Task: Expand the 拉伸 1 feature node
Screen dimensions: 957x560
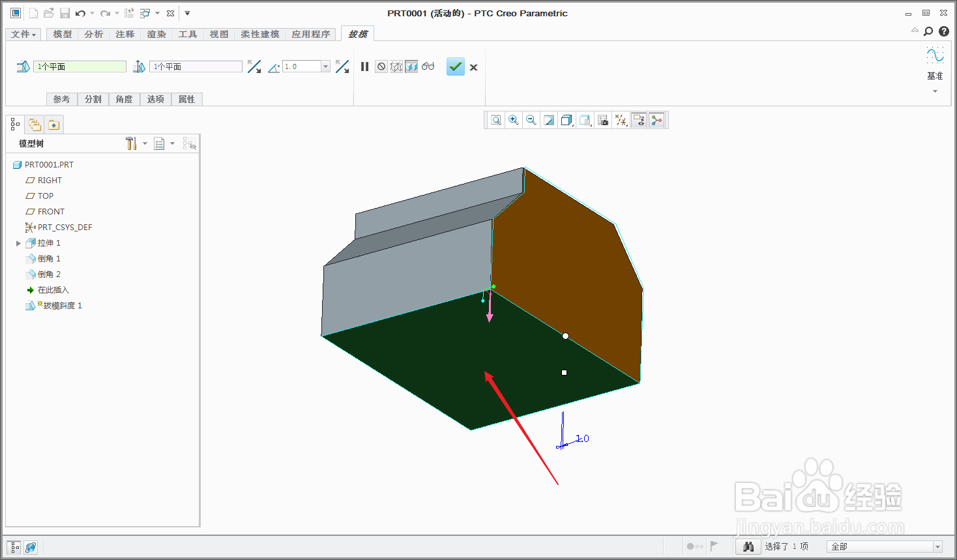Action: click(18, 243)
